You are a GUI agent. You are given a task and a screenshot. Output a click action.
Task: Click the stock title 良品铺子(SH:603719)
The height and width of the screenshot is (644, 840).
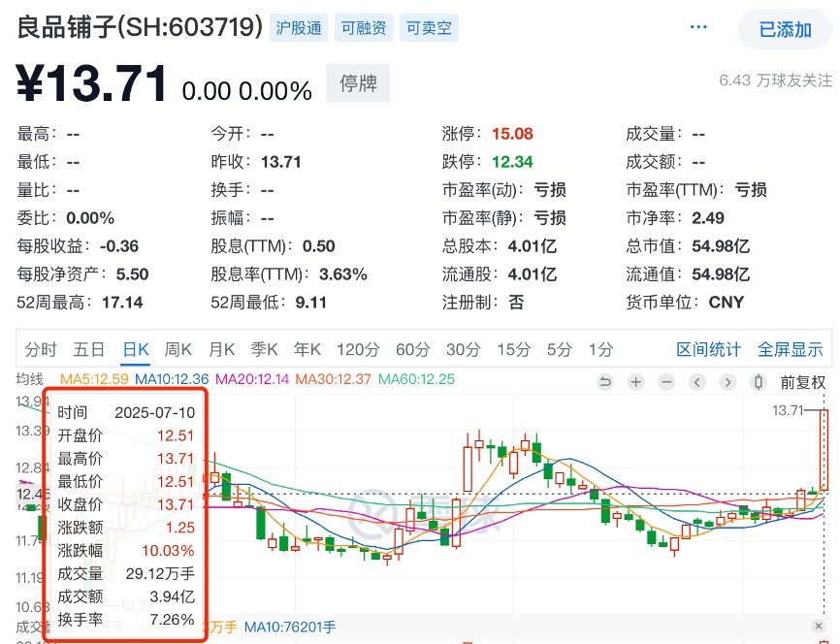coord(140,27)
